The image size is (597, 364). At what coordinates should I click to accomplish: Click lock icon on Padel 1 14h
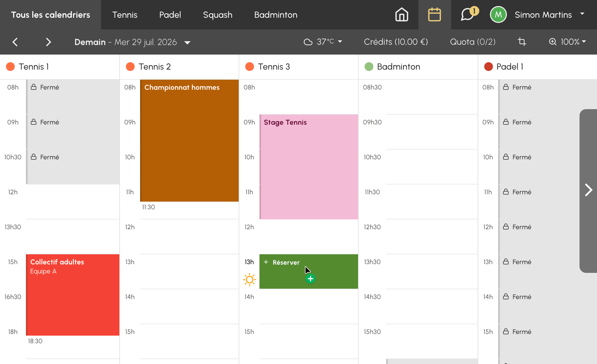pos(506,297)
